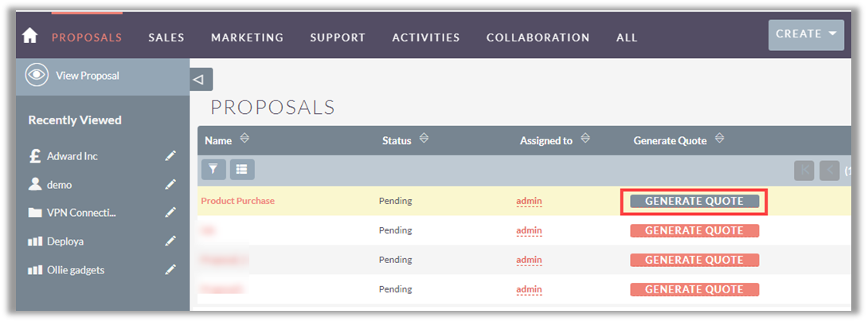The image size is (868, 322).
Task: Edit VPN Connecti... via pencil icon
Action: 170,213
